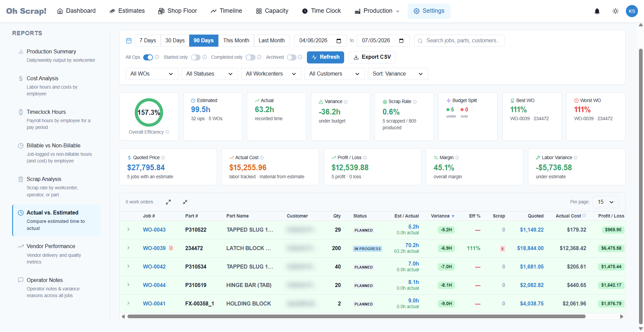Toggle light/dark theme sun icon
The height and width of the screenshot is (332, 644).
point(615,11)
